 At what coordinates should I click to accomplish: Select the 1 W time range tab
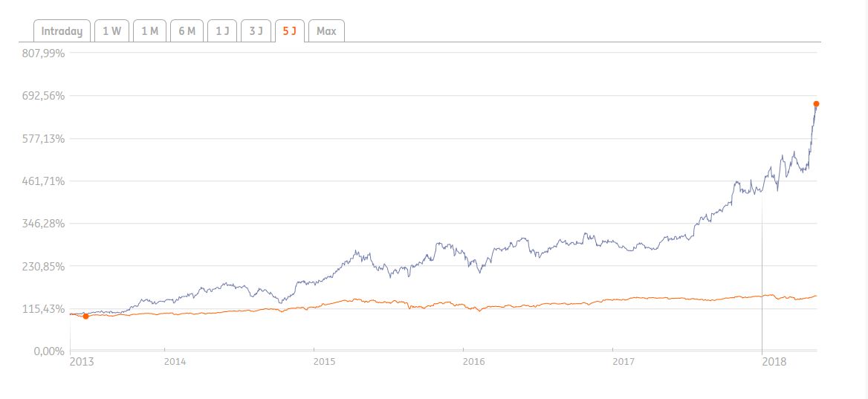[x=111, y=31]
